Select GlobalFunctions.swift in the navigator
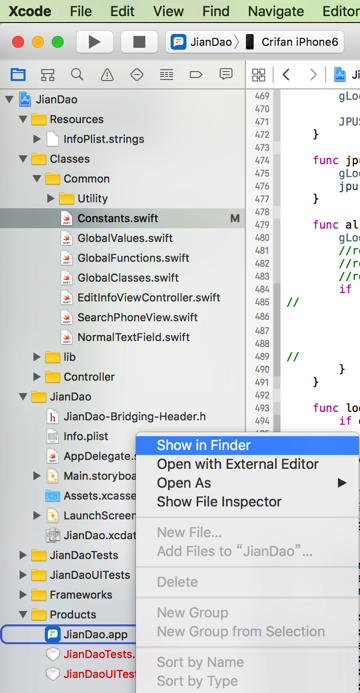This screenshot has height=693, width=360. [x=133, y=258]
